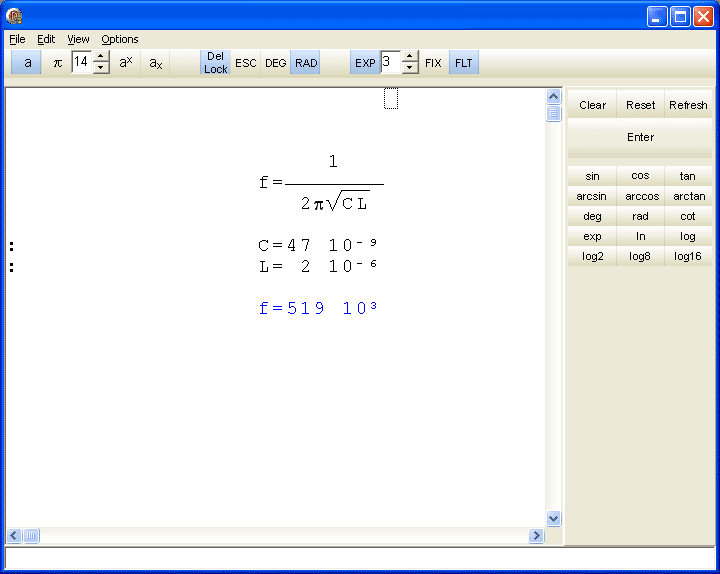Toggle the Del Lock button
The image size is (720, 574).
pos(215,62)
